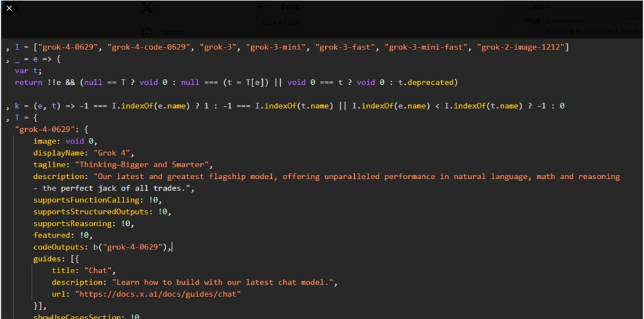Click the displayName "Grok 4" value
Viewport: 644px width, 319px height.
(x=114, y=153)
